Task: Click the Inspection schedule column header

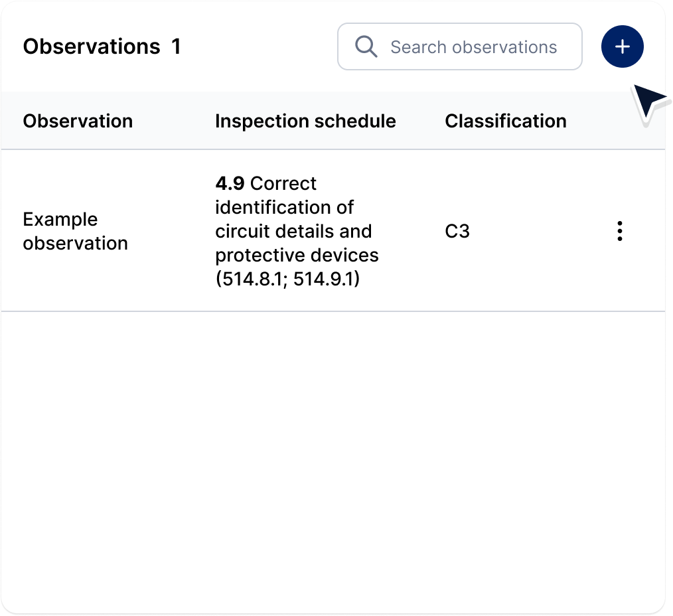Action: coord(305,121)
